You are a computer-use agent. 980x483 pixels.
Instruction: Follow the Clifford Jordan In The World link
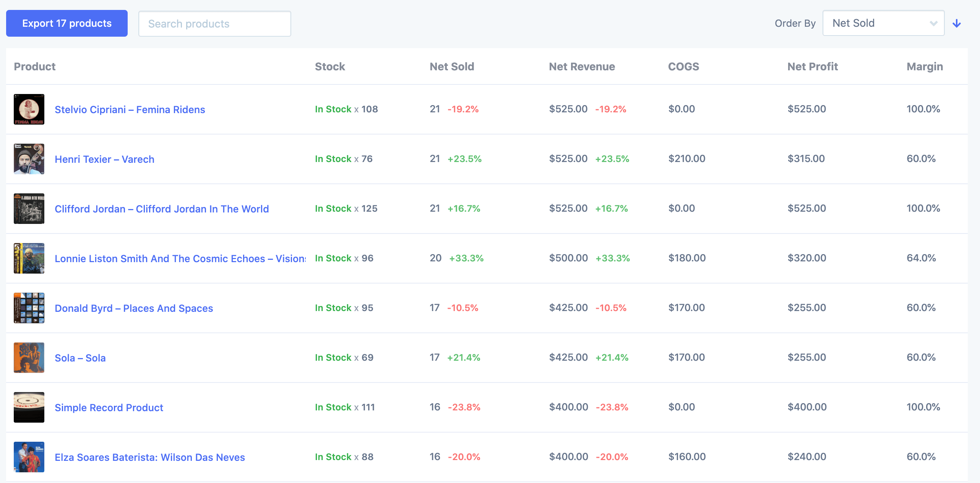pyautogui.click(x=162, y=209)
